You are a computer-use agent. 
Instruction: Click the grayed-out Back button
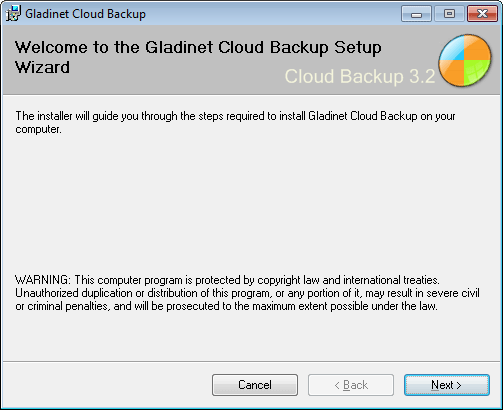click(351, 385)
